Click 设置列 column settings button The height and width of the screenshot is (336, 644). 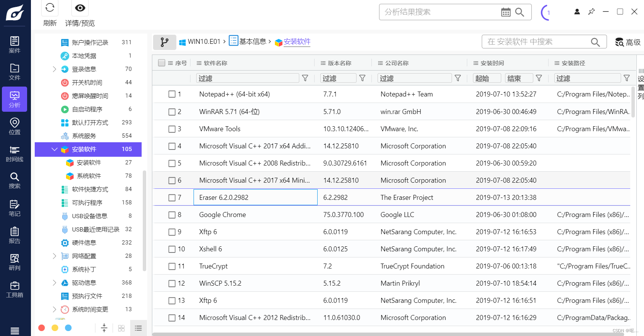pyautogui.click(x=641, y=84)
